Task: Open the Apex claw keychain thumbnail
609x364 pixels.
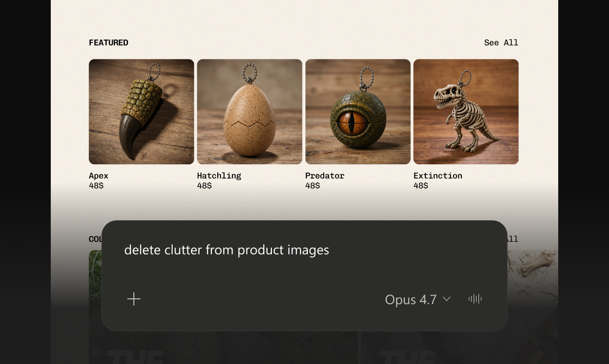Action: [x=141, y=112]
